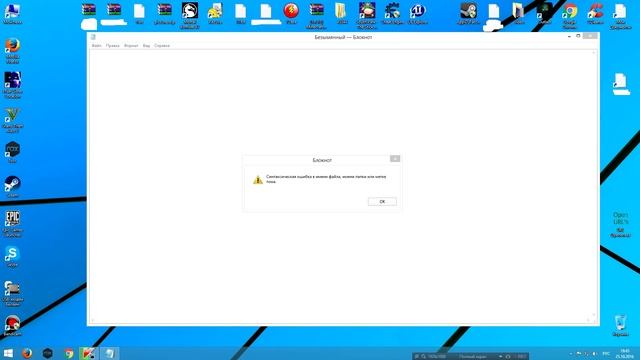Click the system tray clock
The height and width of the screenshot is (360, 640).
point(625,353)
